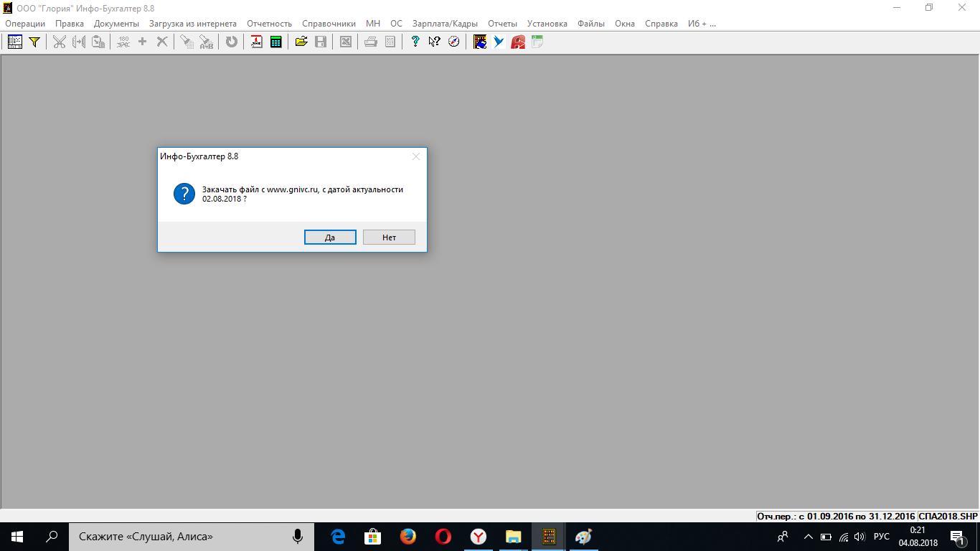Decline download with the Нет button
The image size is (980, 551).
[389, 237]
